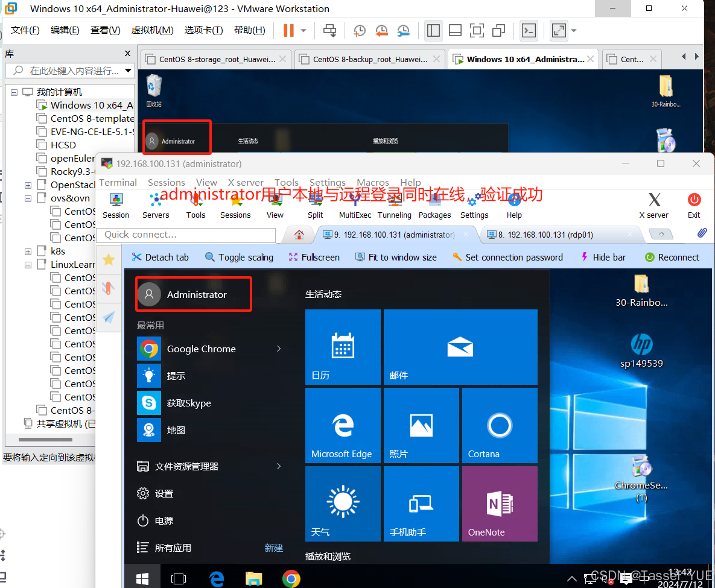Viewport: 715px width, 588px height.
Task: Click Detach tab in the RDP bar
Action: click(x=160, y=257)
